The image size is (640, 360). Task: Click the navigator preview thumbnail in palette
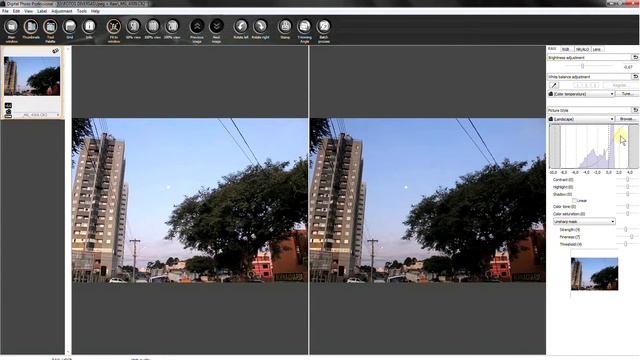pyautogui.click(x=594, y=274)
